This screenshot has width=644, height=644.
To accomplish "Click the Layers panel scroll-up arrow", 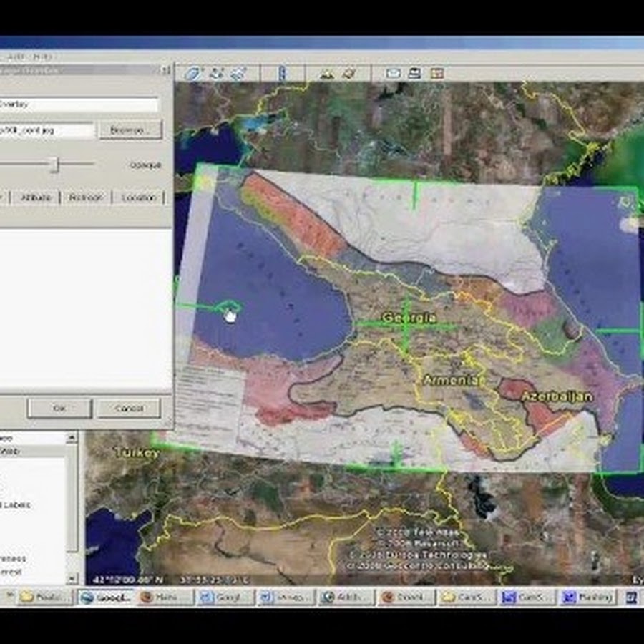I will click(x=72, y=438).
